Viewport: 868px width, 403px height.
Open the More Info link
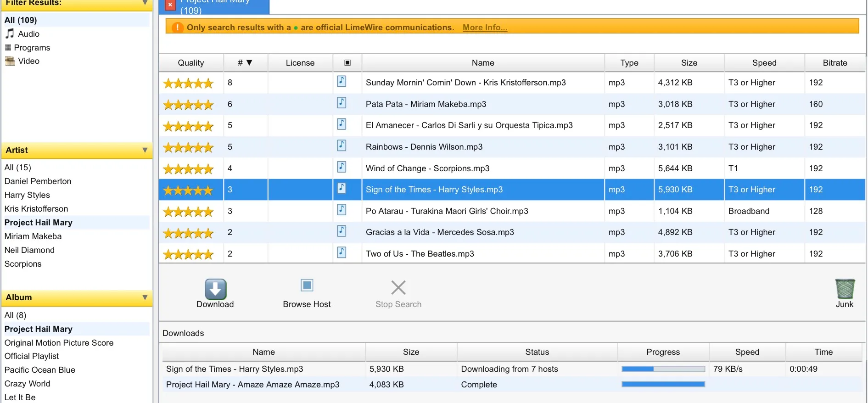click(485, 28)
